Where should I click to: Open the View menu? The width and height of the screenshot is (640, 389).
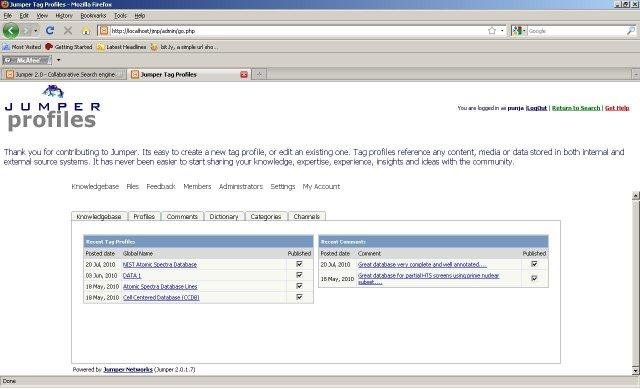[x=42, y=16]
